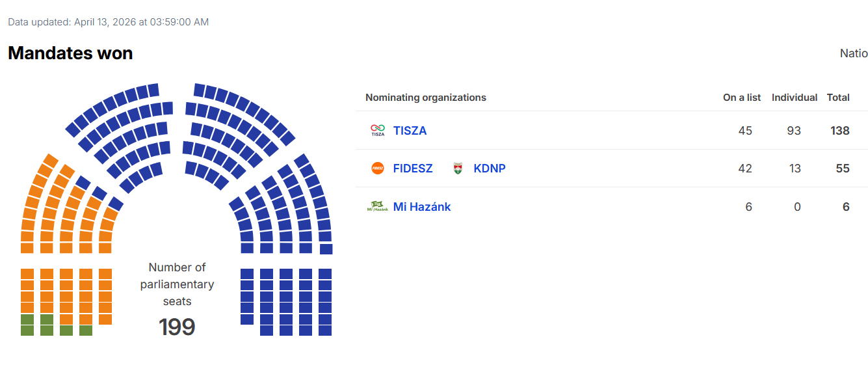Open the Mi Hazánk link
868x365 pixels.
point(422,207)
